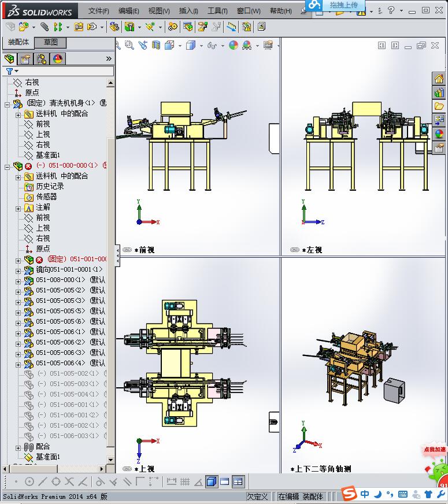Toggle the link views icon next to *上视
Image resolution: width=448 pixels, height=504 pixels.
click(x=127, y=469)
